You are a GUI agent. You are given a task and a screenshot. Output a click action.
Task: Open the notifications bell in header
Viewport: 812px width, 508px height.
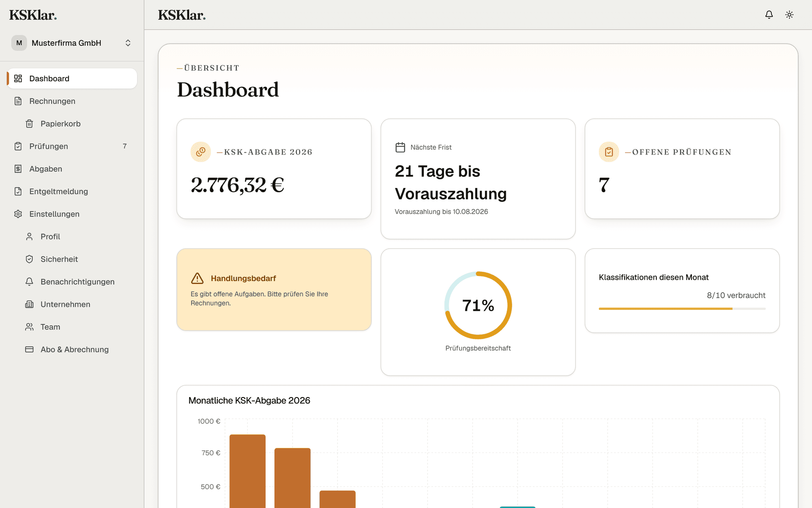pos(769,15)
